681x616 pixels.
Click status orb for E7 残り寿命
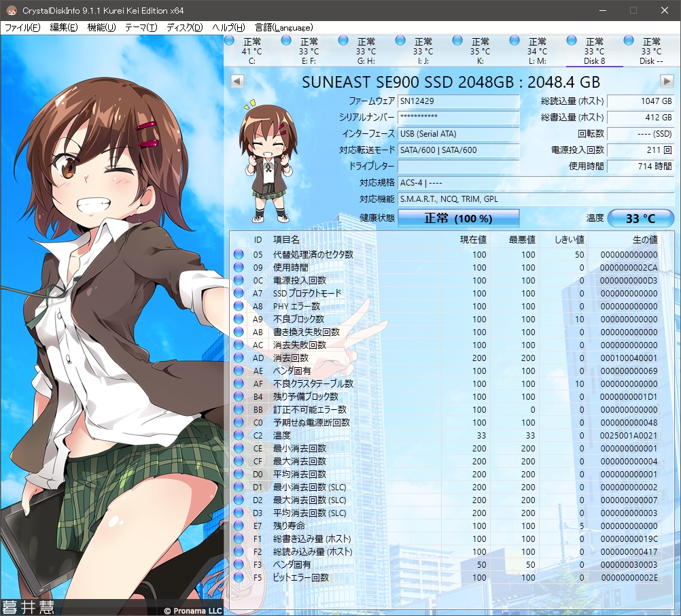click(239, 526)
